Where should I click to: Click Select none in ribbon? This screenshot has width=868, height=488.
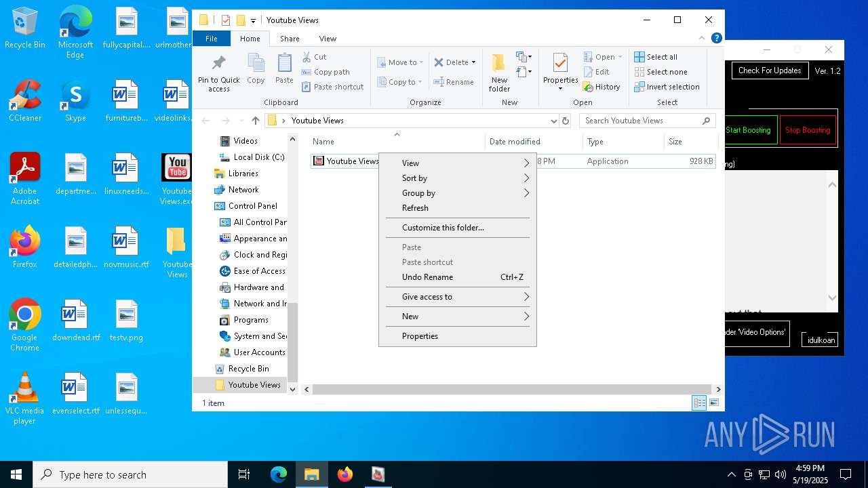tap(661, 72)
